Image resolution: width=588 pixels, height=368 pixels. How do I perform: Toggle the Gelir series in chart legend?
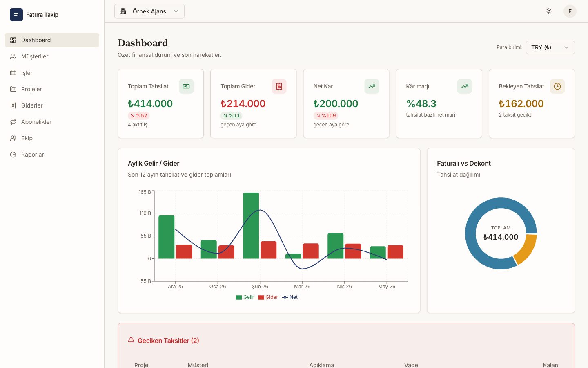coord(245,297)
